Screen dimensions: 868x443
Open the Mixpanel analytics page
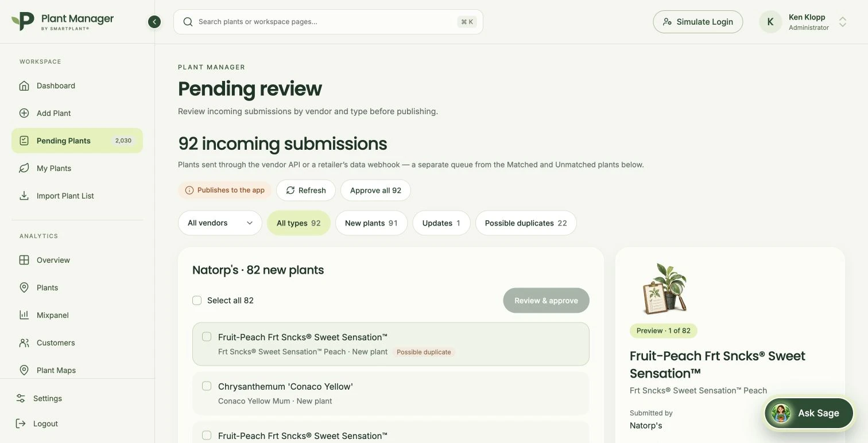(x=77, y=315)
